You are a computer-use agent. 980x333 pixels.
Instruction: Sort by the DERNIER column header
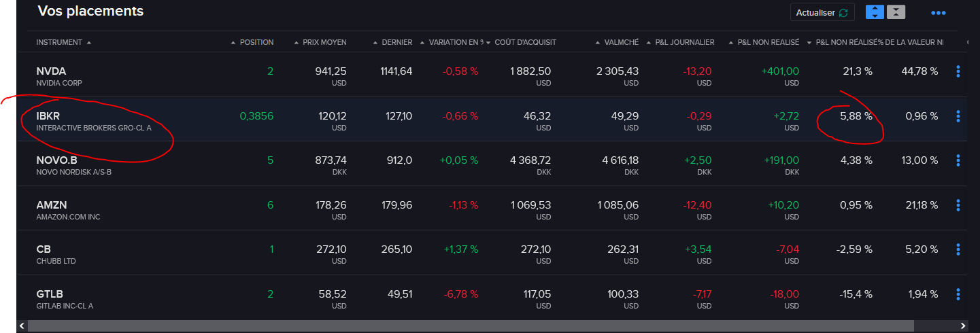(x=392, y=42)
